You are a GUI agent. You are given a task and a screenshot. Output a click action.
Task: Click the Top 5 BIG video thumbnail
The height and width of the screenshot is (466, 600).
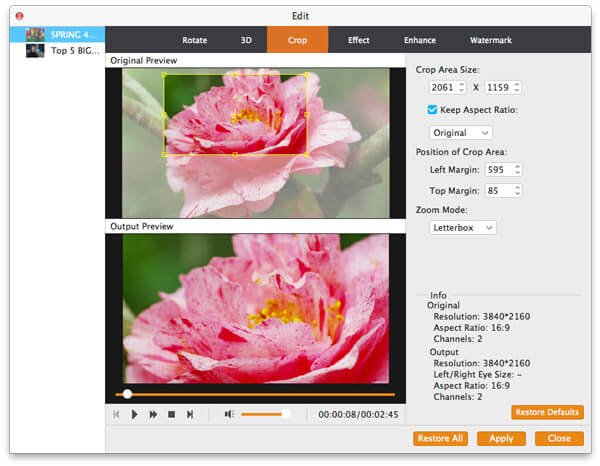[x=35, y=51]
